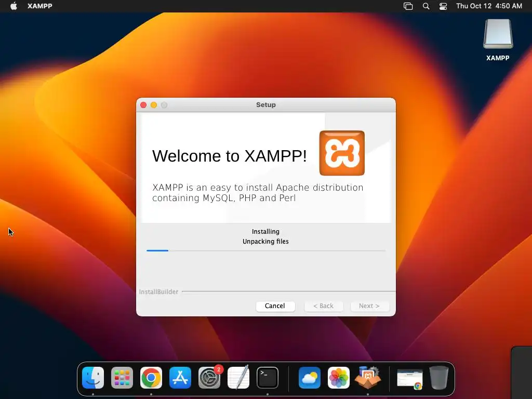The image size is (532, 399).
Task: Launch Google Chrome from the dock
Action: 151,378
